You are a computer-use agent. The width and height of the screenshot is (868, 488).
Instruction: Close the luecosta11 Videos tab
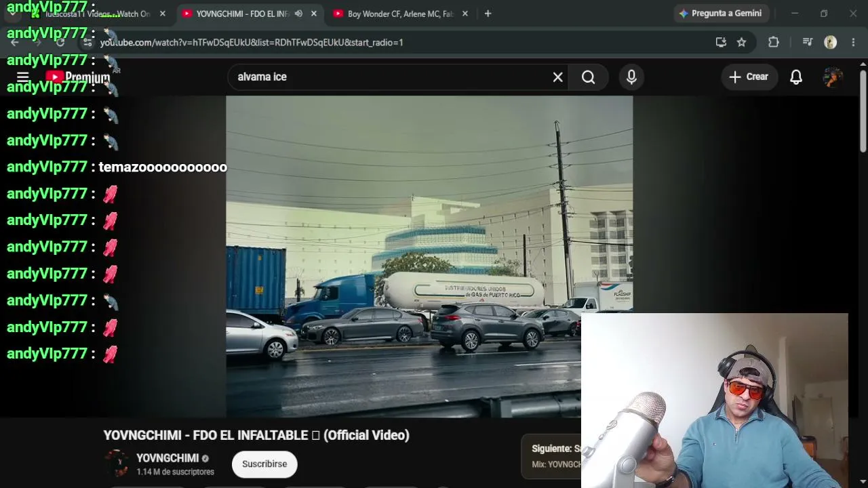tap(162, 14)
